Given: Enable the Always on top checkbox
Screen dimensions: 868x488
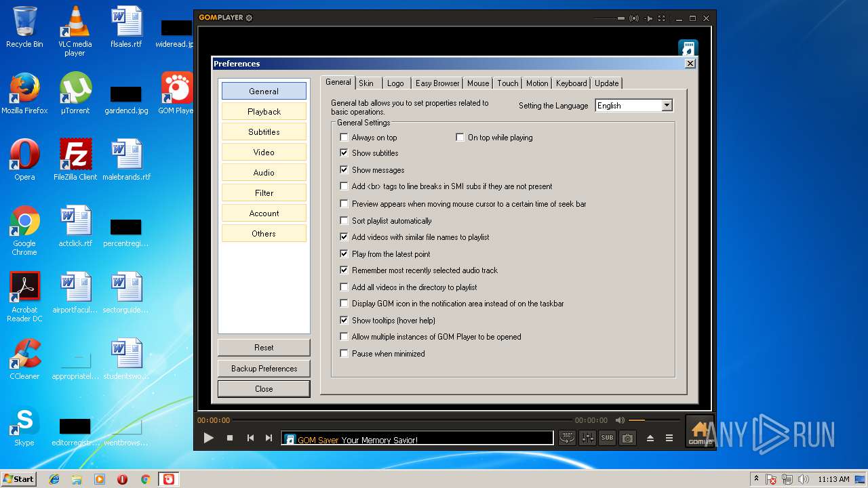Looking at the screenshot, I should (x=344, y=138).
